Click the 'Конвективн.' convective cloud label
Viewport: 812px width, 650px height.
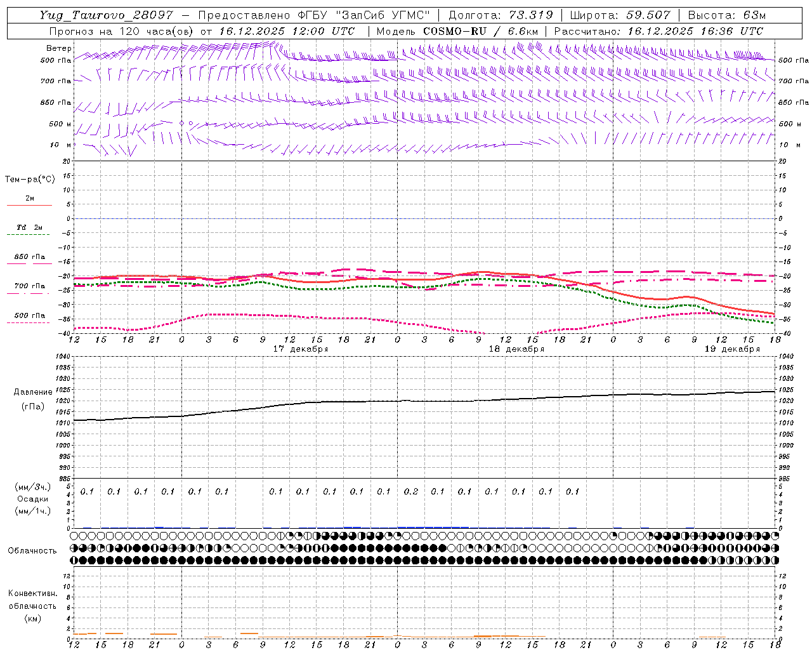point(32,594)
